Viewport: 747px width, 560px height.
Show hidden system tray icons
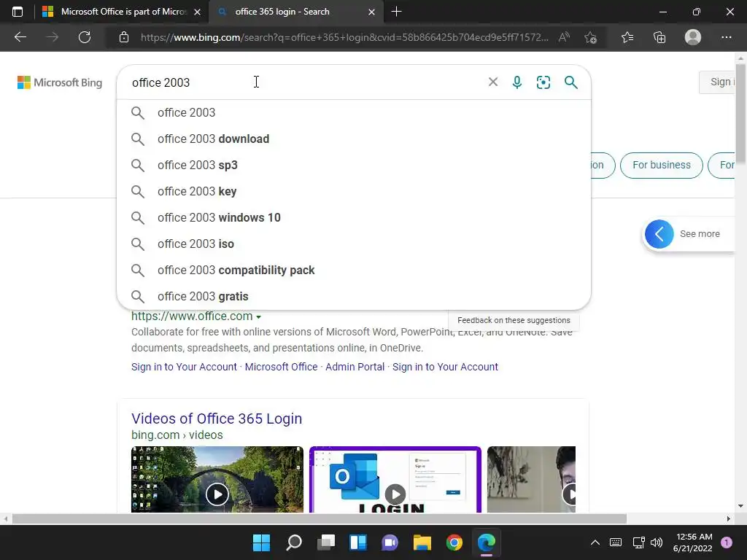(595, 542)
